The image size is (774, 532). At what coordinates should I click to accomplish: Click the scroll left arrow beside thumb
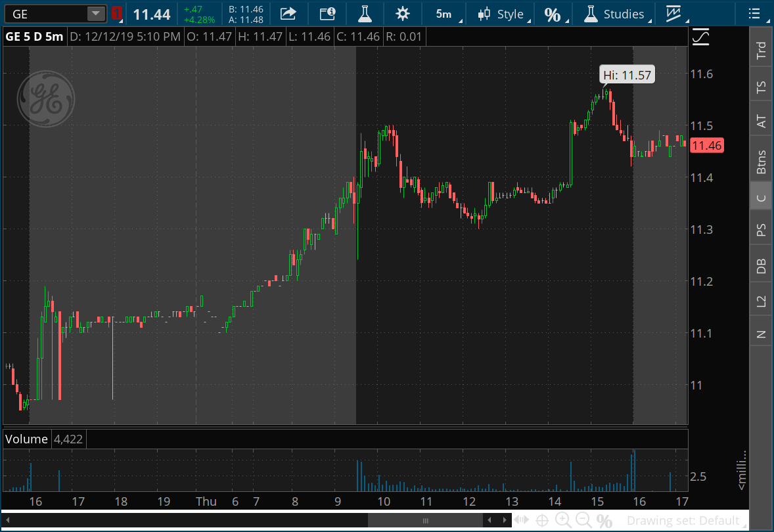[x=489, y=520]
